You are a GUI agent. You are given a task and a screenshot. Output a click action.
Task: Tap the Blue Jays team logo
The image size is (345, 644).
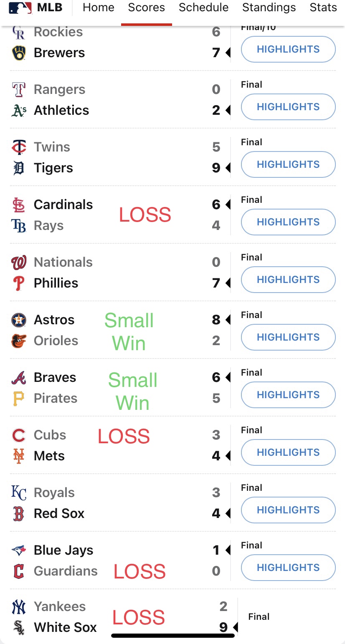[x=19, y=551]
